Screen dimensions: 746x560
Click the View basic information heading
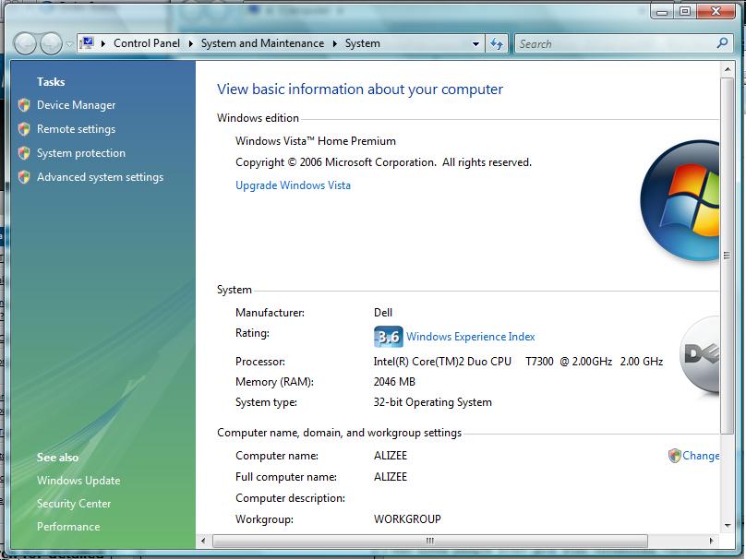click(360, 89)
